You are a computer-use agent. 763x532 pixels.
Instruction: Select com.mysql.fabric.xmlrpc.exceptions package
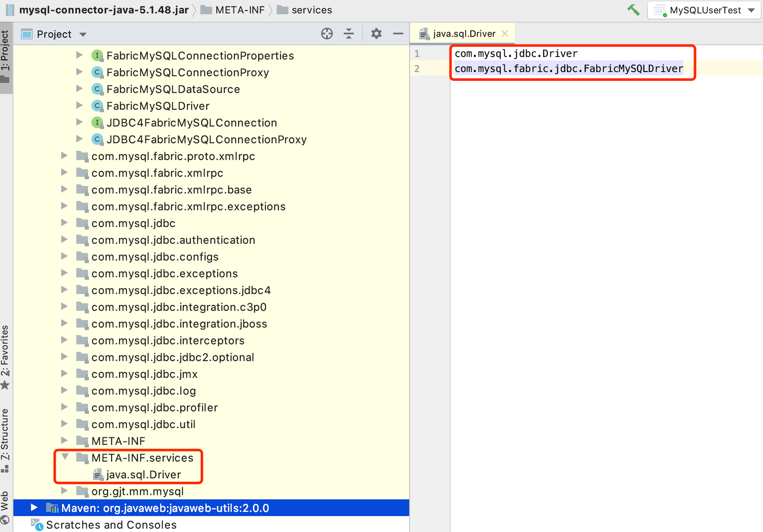(188, 207)
